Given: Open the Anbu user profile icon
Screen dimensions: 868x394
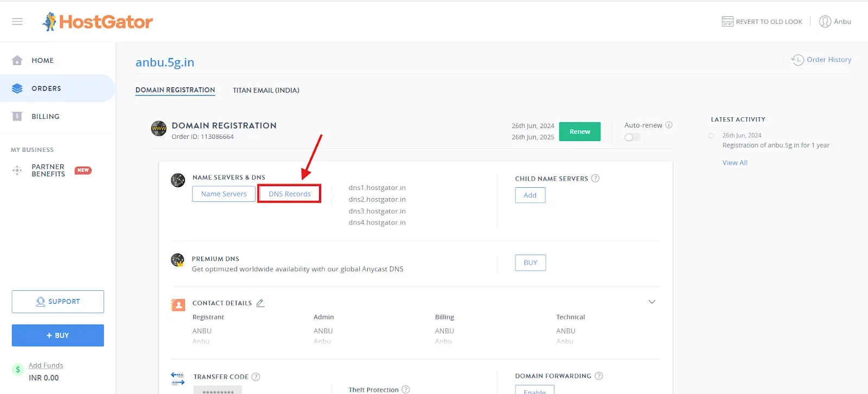Looking at the screenshot, I should coord(825,22).
